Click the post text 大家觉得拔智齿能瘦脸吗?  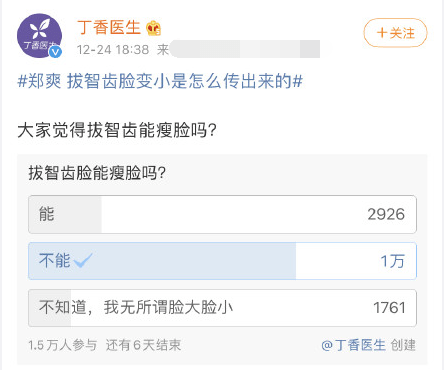click(117, 130)
